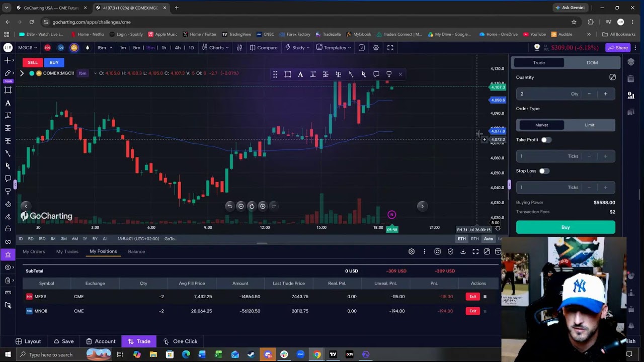Toggle One Click trading mode
The image size is (644, 362).
point(180,341)
